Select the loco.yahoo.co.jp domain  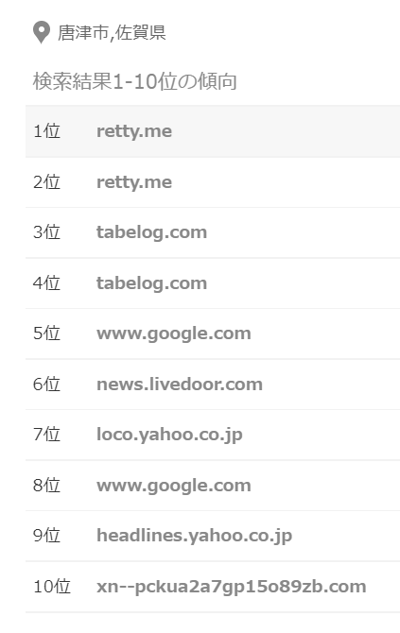click(170, 435)
